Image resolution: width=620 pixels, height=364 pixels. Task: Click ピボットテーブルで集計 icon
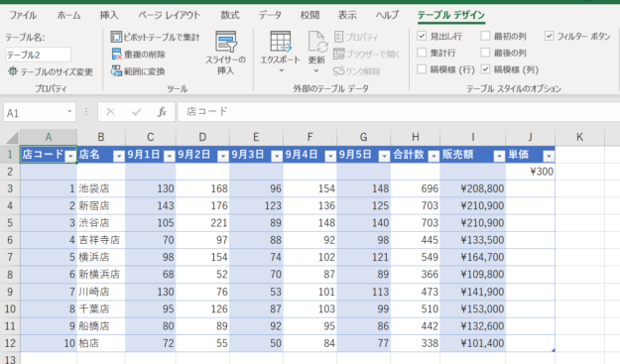click(x=116, y=37)
